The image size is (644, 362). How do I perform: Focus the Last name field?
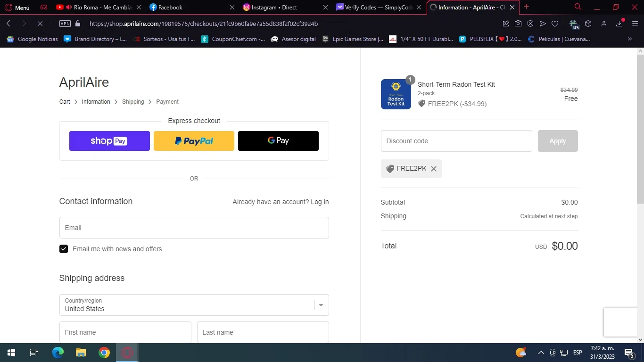[x=263, y=332]
